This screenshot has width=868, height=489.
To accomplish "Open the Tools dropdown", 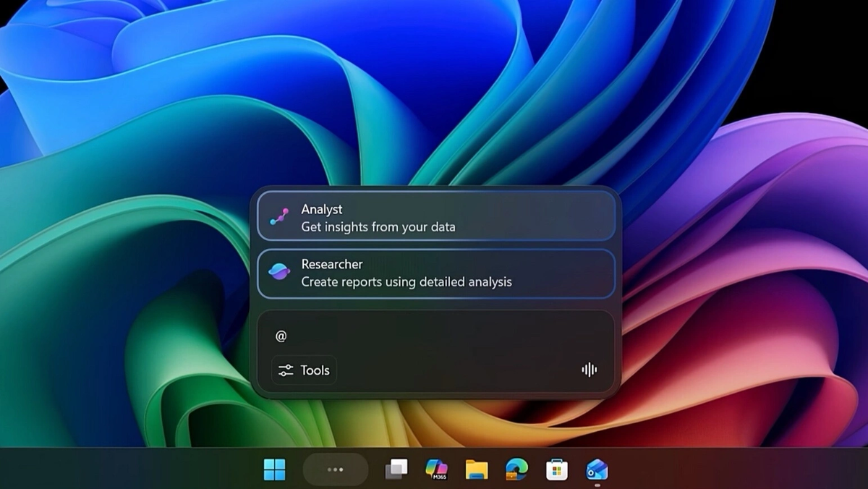I will click(302, 370).
